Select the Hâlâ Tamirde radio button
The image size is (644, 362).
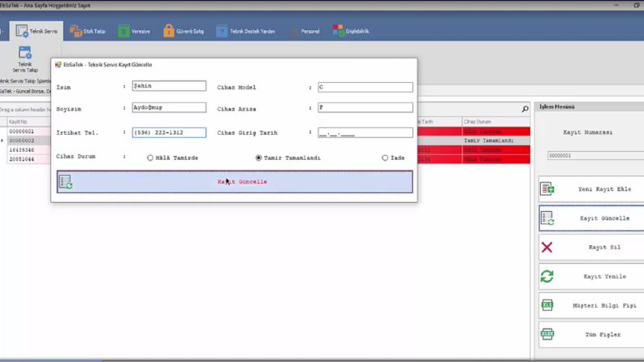[x=150, y=157]
